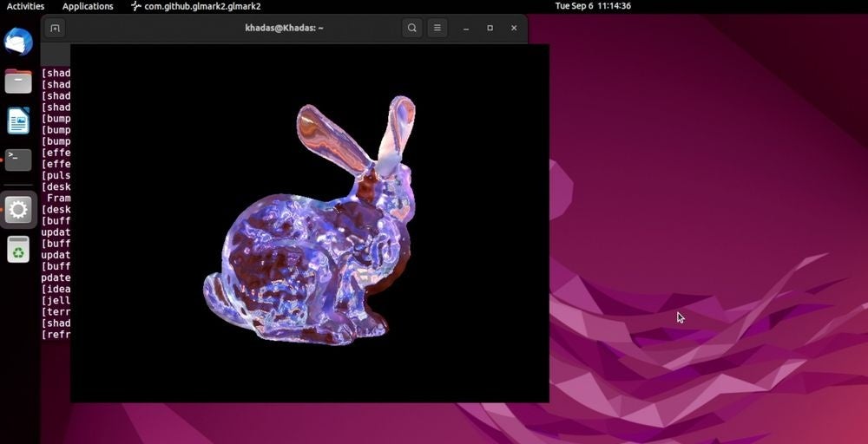
Task: Maximize the terminal window
Action: (490, 28)
